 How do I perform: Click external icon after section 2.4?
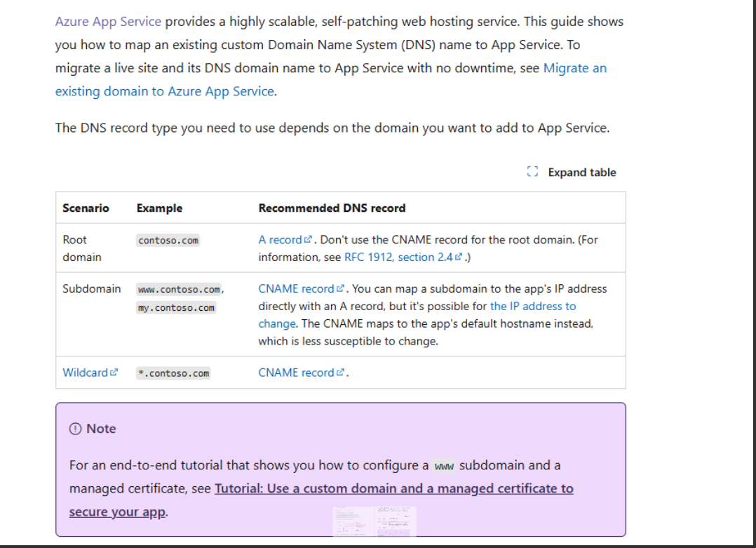[459, 257]
